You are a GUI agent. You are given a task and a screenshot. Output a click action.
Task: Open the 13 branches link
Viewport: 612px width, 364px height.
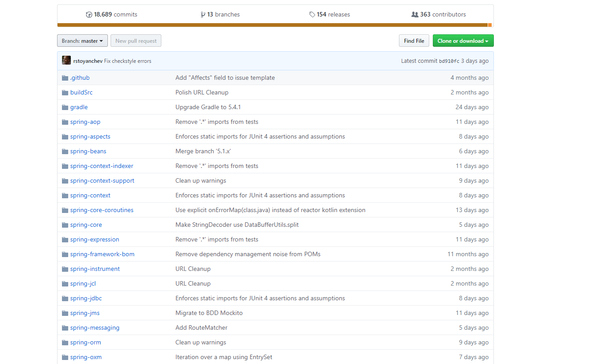[x=220, y=15]
